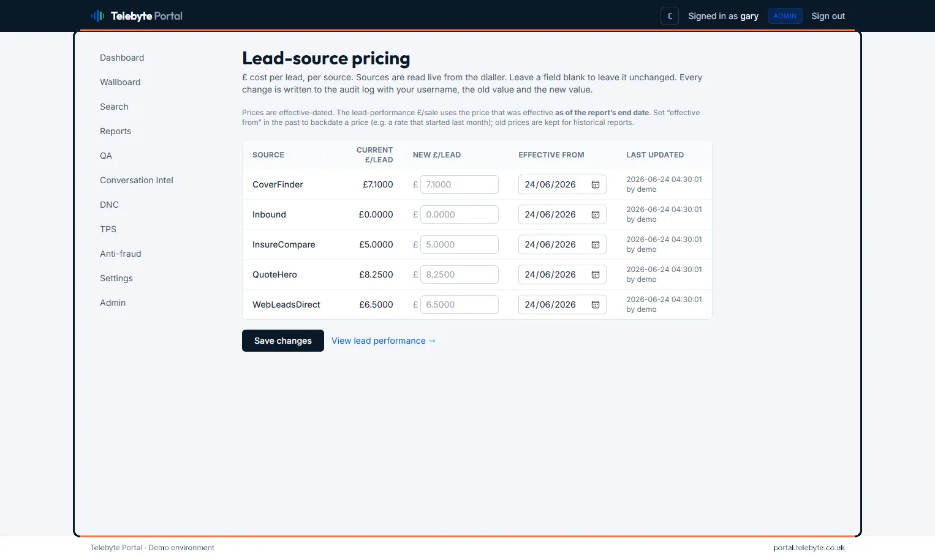Viewport: 935px width, 560px height.
Task: Click the LAST UPDATED column header
Action: tap(655, 155)
